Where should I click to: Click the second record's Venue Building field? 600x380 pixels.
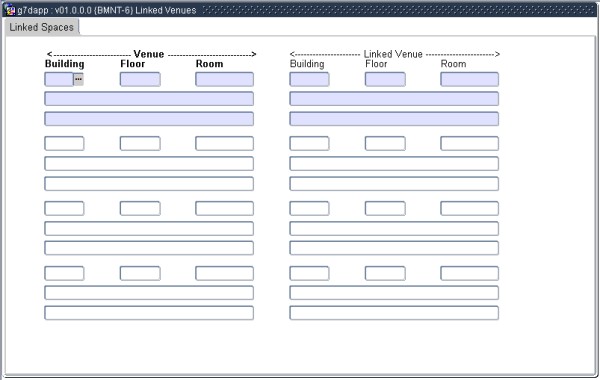pyautogui.click(x=64, y=144)
